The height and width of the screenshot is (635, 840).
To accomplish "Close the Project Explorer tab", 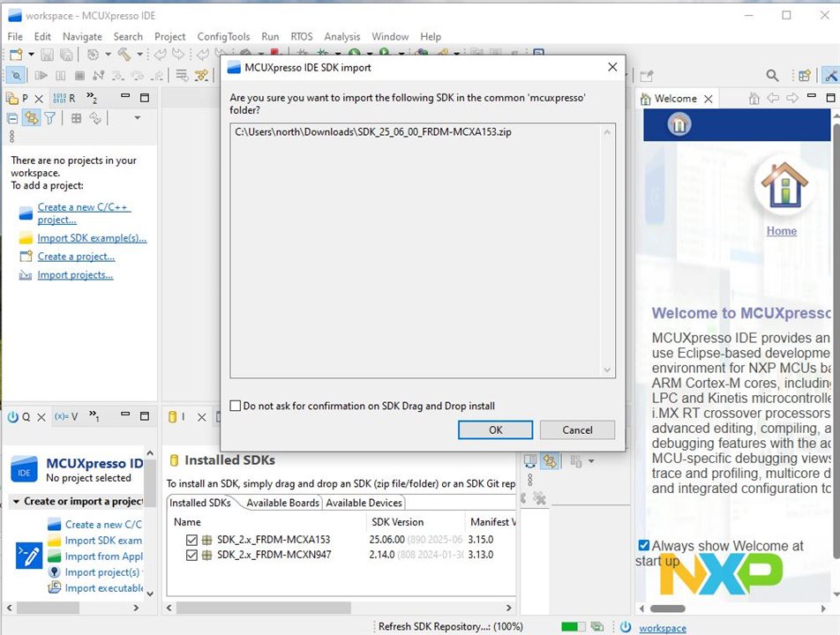I will tap(39, 99).
